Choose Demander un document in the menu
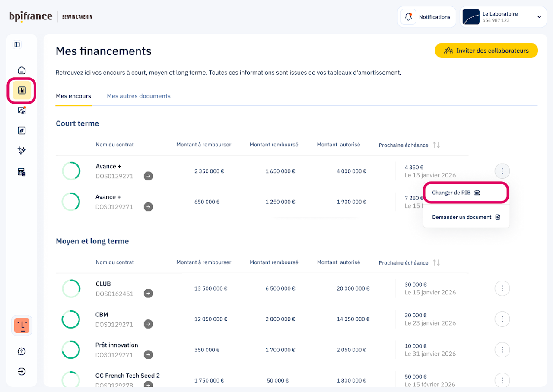This screenshot has width=553, height=392. pos(466,217)
